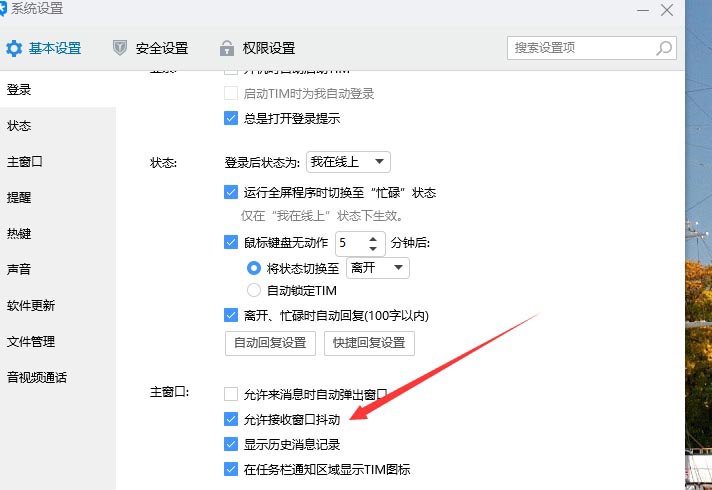Select 登录 in the sidebar
712x490 pixels.
point(58,89)
